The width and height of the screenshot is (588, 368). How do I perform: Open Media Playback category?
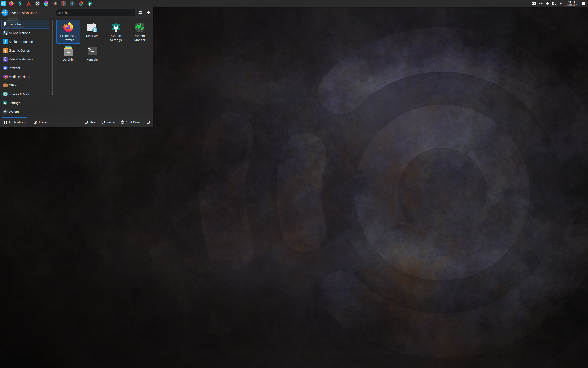tap(25, 77)
